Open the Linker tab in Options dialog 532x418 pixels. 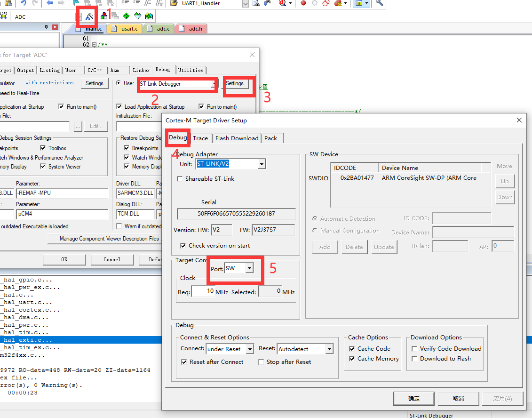point(141,70)
